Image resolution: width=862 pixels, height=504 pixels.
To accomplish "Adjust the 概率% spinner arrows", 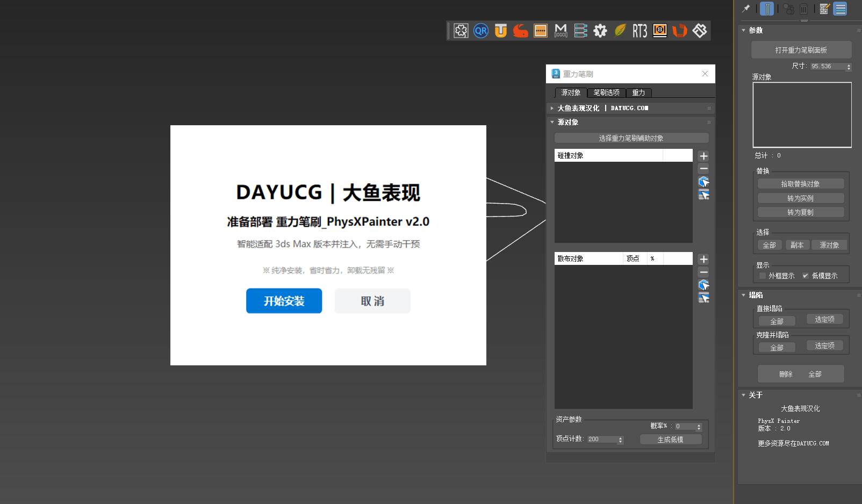I will click(x=699, y=427).
